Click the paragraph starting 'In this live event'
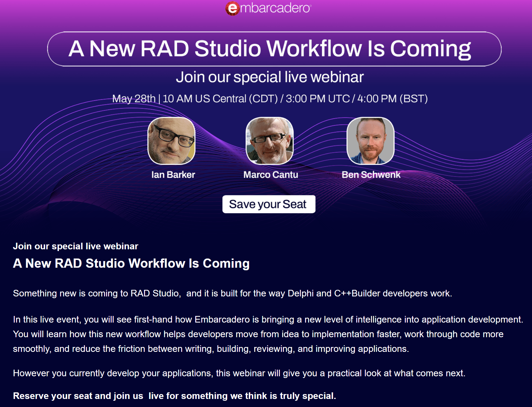Viewport: 532px width, 407px height. pos(268,334)
